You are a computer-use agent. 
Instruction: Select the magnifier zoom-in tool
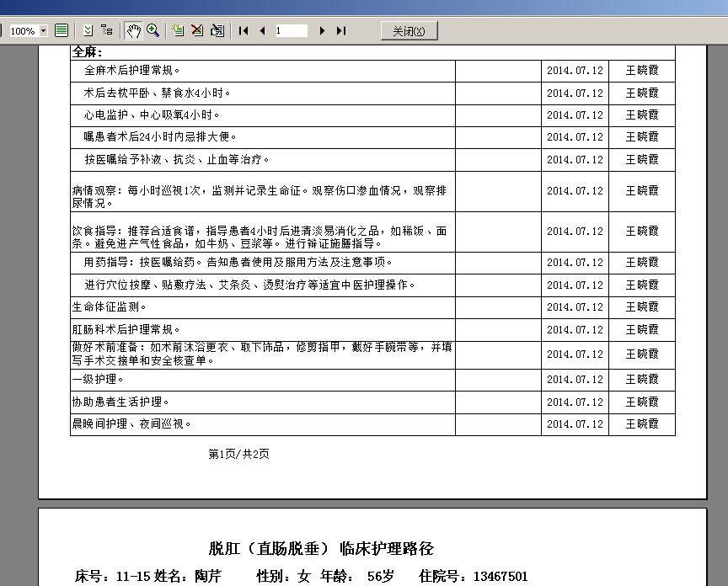(153, 30)
